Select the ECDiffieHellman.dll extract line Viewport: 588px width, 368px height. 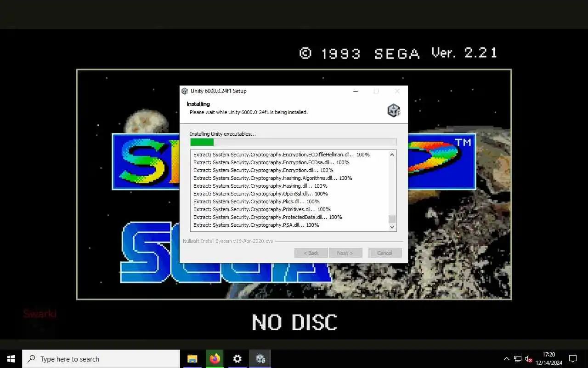click(282, 155)
